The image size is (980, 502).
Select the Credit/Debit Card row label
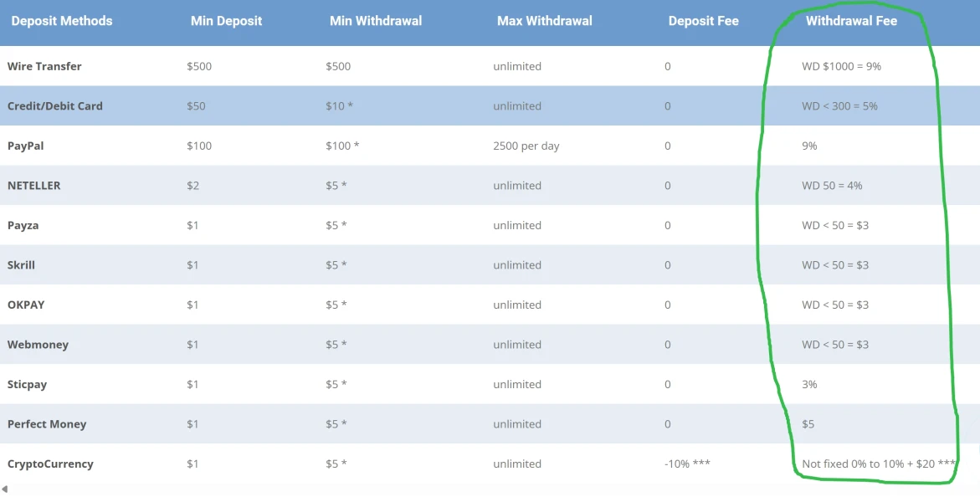pyautogui.click(x=55, y=106)
